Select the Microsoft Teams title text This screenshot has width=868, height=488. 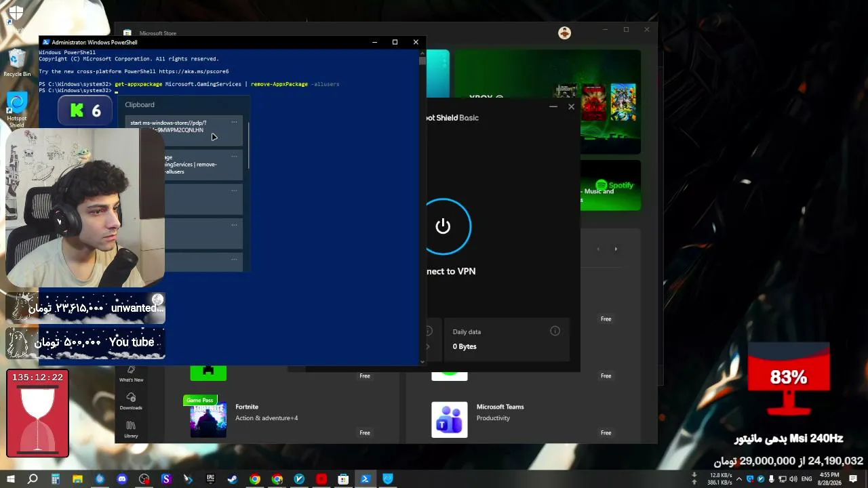click(500, 407)
